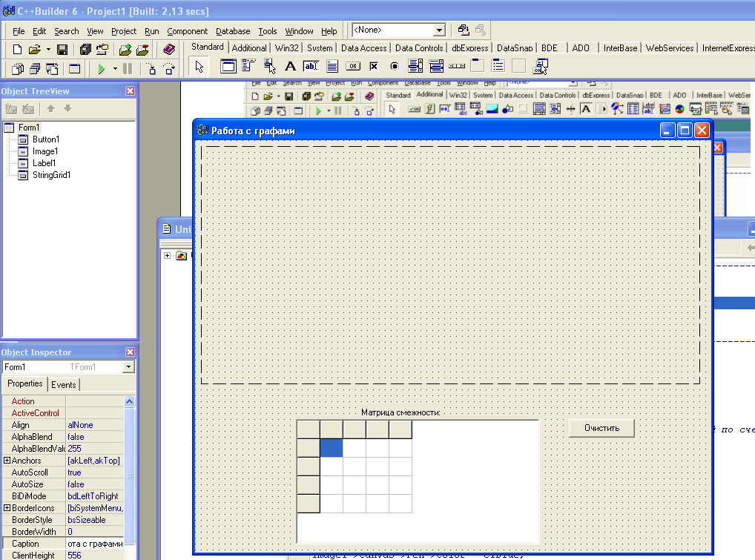The image size is (755, 560).
Task: Click the Trace Into debug icon
Action: pyautogui.click(x=152, y=69)
